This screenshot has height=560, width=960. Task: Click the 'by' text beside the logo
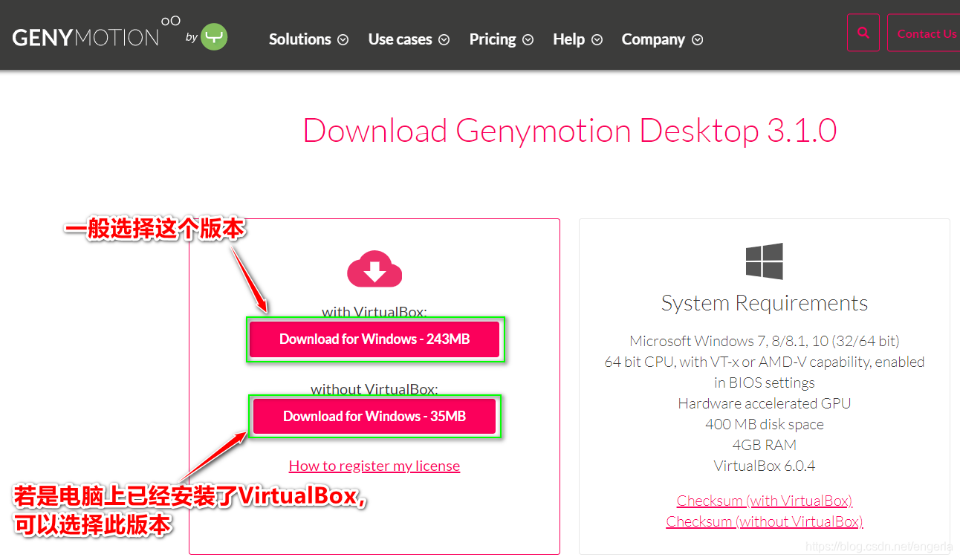pos(192,37)
